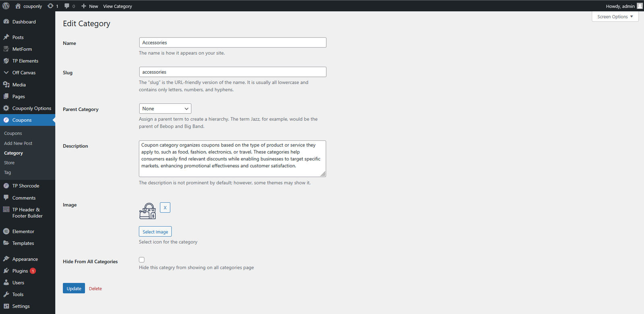Screen dimensions: 644x314
Task: Open the Media library icon
Action: pos(6,85)
